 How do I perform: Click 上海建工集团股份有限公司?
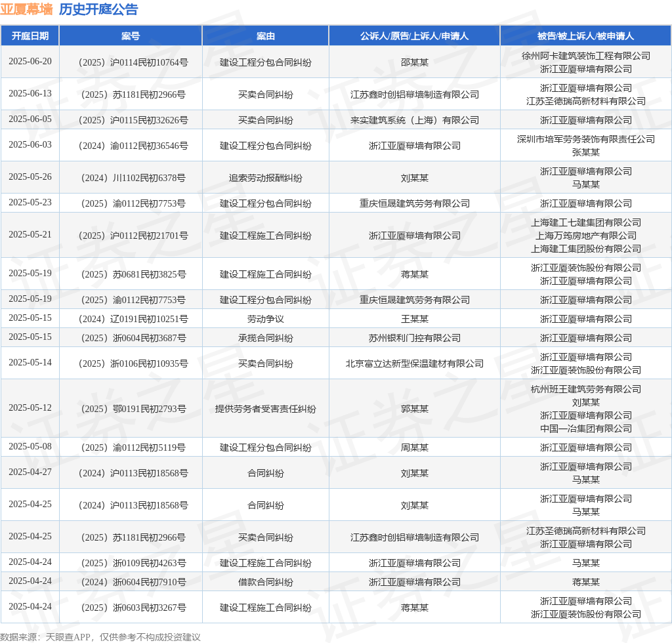pyautogui.click(x=586, y=249)
